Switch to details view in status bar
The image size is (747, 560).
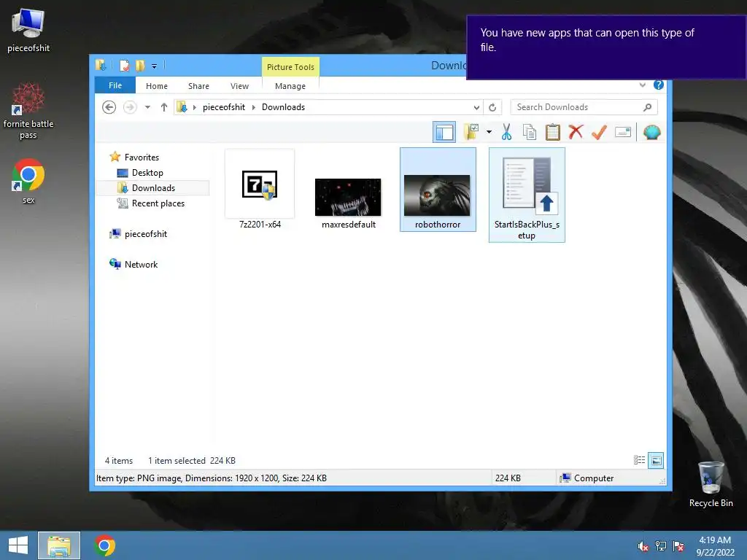(639, 460)
